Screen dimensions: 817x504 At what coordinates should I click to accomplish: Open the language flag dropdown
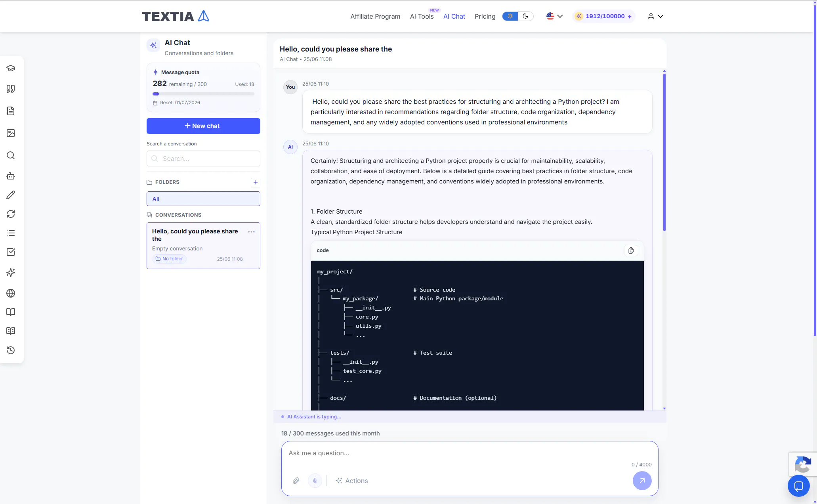click(554, 16)
